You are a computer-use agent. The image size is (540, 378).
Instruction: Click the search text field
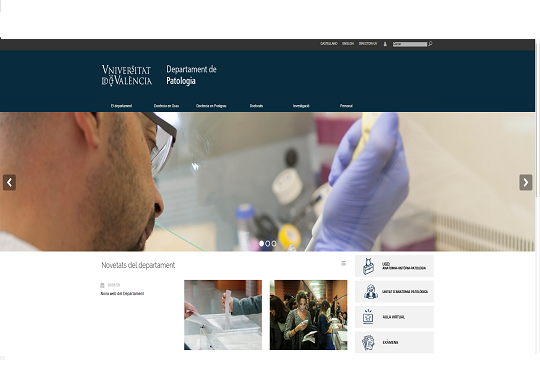tap(410, 44)
